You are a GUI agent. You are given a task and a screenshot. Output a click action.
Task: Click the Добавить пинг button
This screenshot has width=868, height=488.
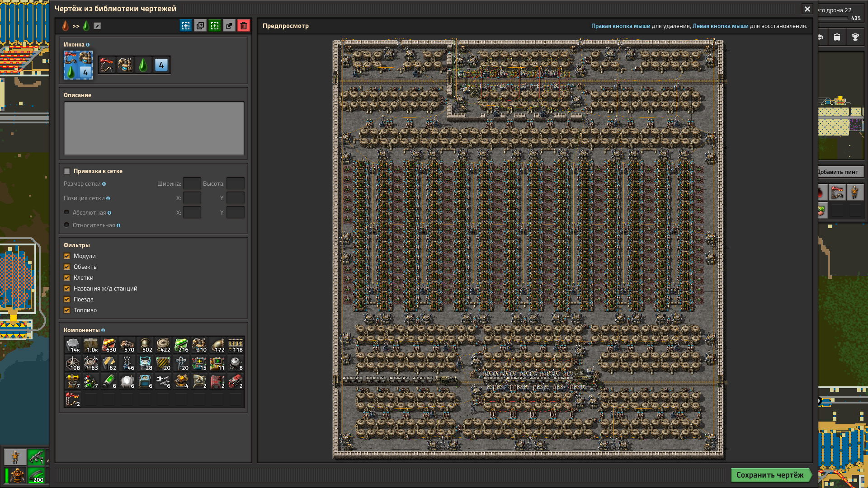point(840,172)
